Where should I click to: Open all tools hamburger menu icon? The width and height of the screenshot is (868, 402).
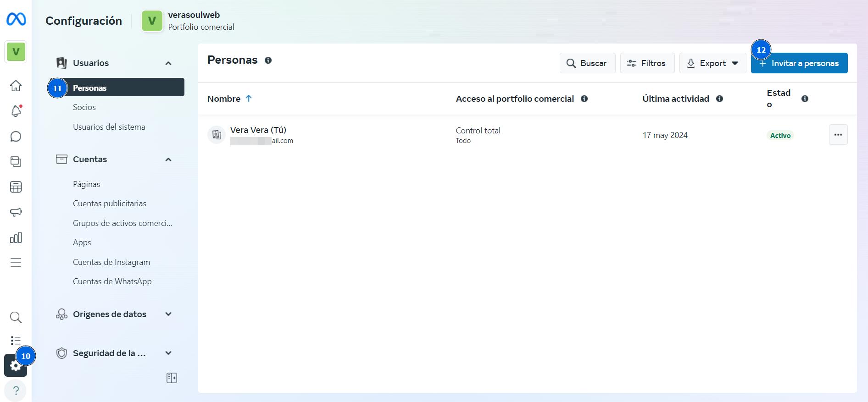[x=16, y=263]
